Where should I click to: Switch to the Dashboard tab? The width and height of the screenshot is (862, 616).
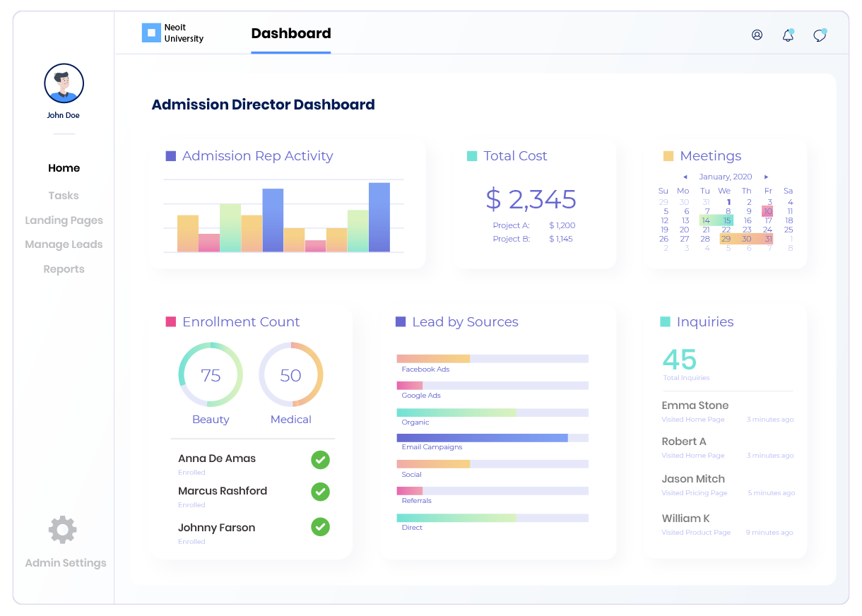pos(290,34)
